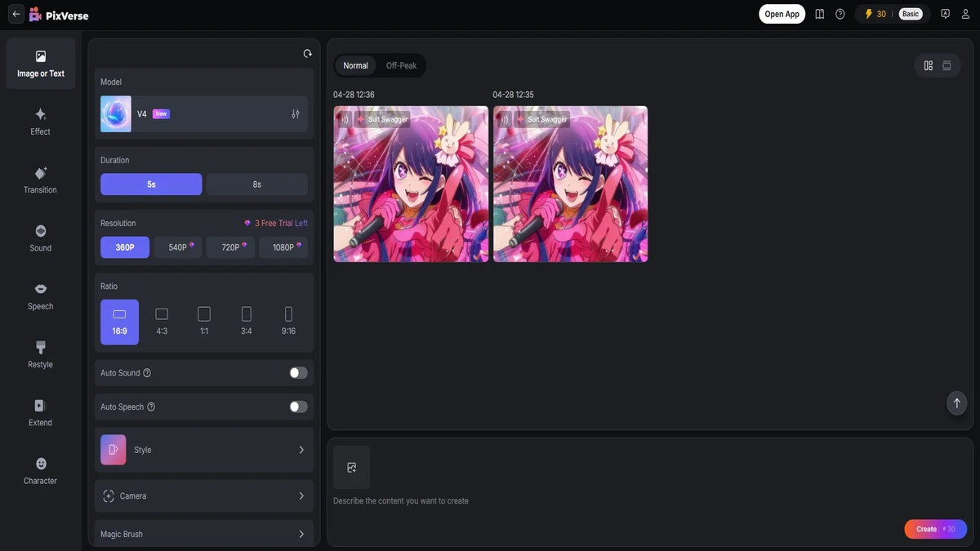Viewport: 980px width, 551px height.
Task: Click Auto Speech help icon
Action: [x=151, y=407]
